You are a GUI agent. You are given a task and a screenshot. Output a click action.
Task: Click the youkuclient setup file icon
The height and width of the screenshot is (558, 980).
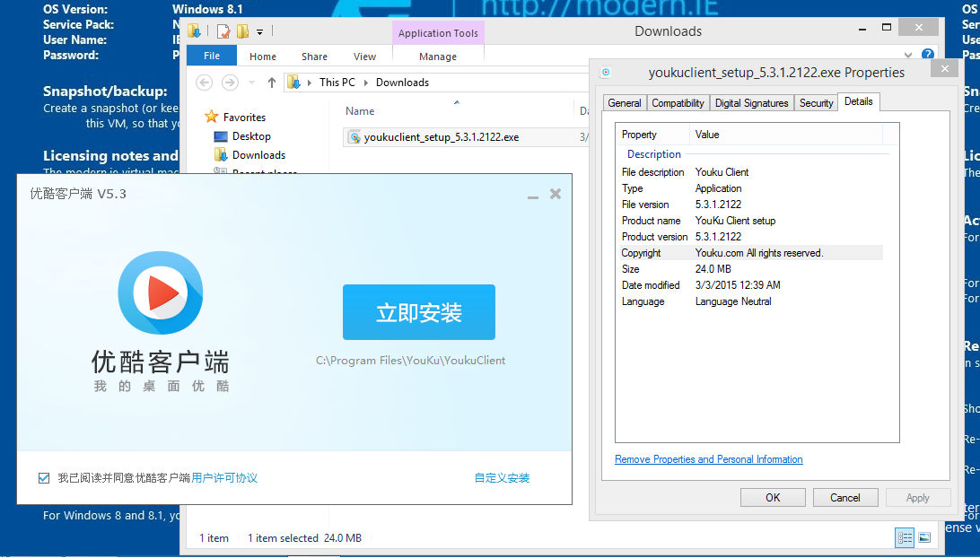(354, 137)
